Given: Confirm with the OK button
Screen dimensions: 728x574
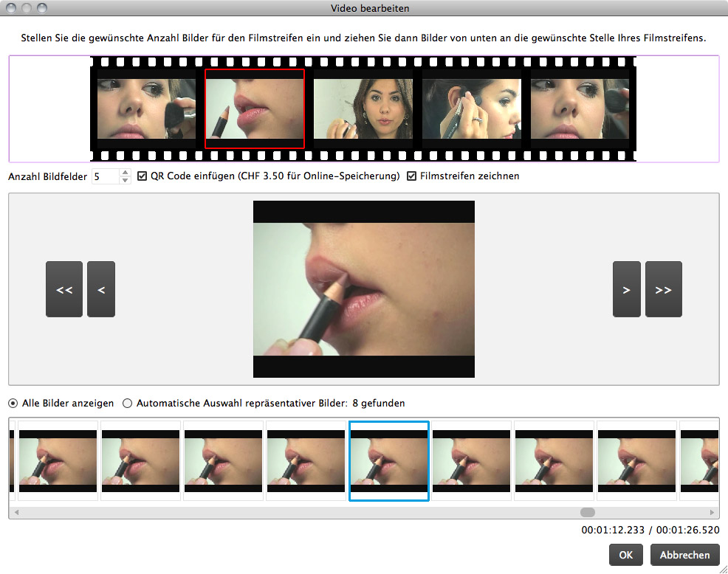Looking at the screenshot, I should pyautogui.click(x=626, y=555).
